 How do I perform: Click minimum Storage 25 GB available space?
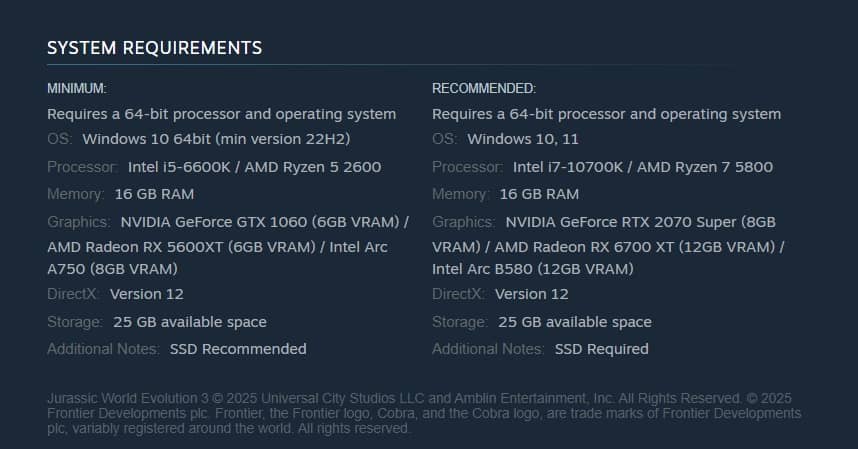(x=188, y=322)
